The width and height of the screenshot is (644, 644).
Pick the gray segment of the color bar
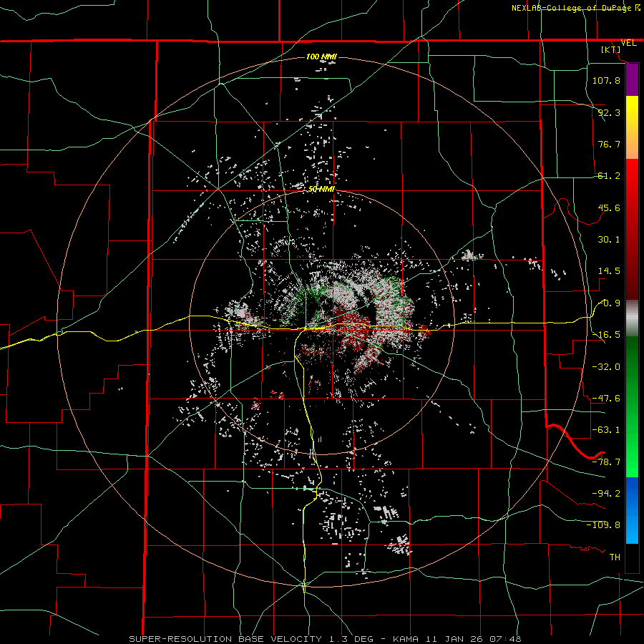pyautogui.click(x=632, y=318)
